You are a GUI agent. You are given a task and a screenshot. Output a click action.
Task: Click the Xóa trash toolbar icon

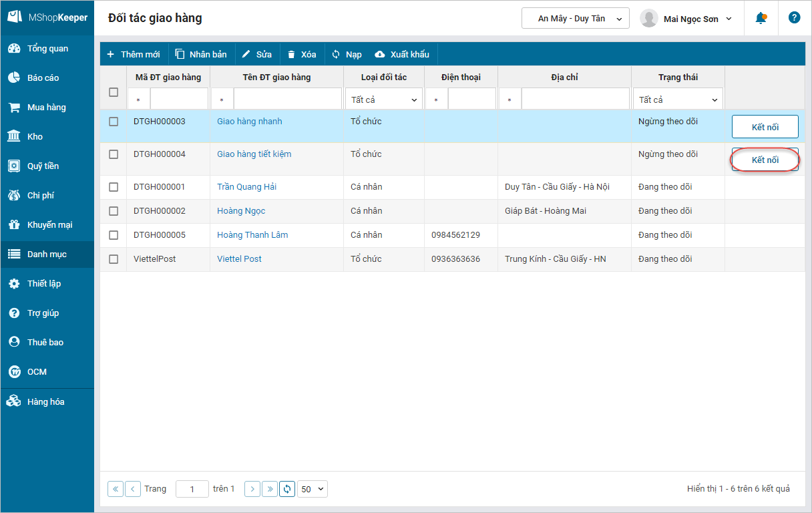pos(291,54)
